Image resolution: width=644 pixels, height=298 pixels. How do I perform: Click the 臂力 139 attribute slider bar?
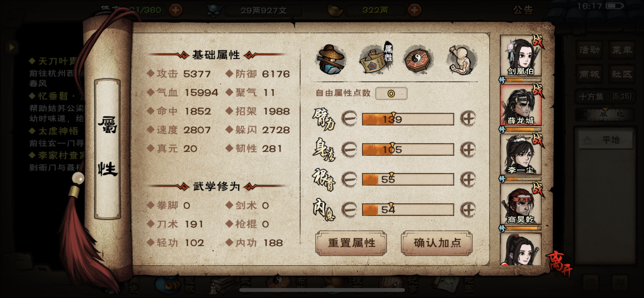point(408,119)
